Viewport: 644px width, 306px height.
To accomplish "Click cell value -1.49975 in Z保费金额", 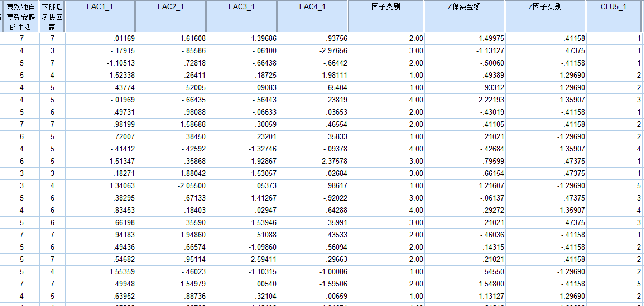I will (465, 38).
